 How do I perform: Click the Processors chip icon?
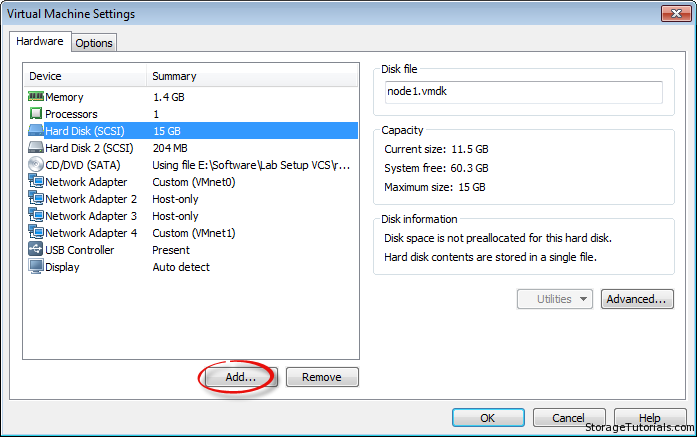tap(36, 114)
